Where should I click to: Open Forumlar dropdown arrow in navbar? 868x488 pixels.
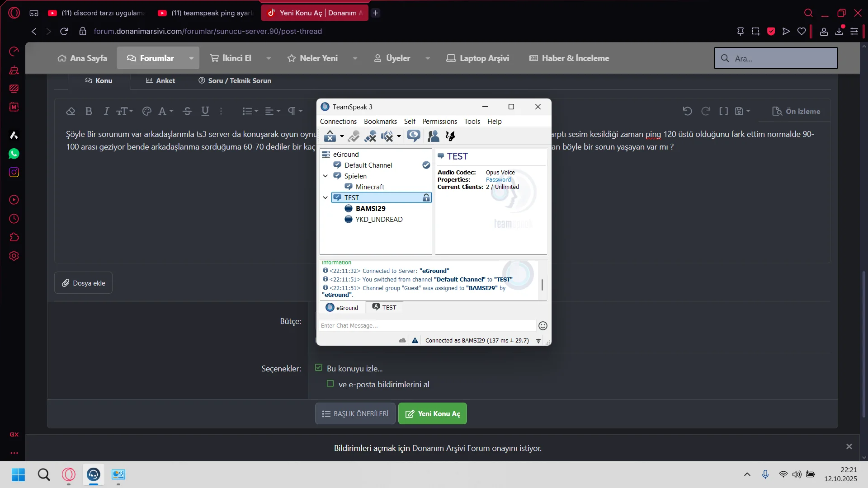[191, 58]
